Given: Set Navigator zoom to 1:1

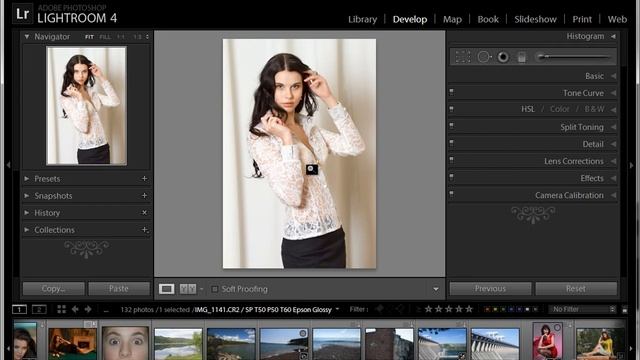Looking at the screenshot, I should tap(121, 37).
